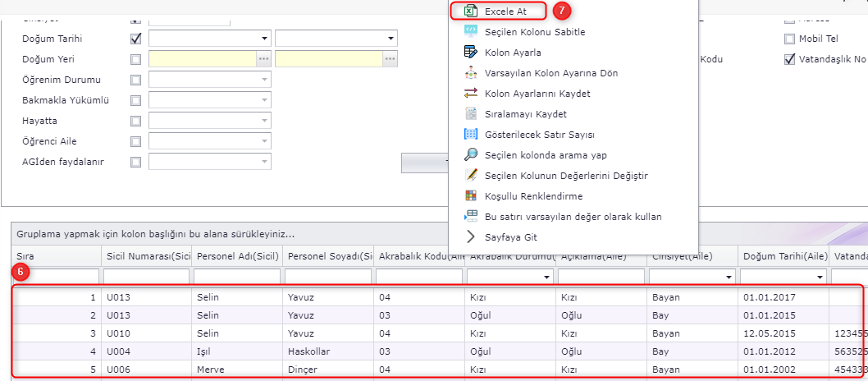
Task: Uncheck the Doğum Tarihi checkbox
Action: [x=135, y=39]
